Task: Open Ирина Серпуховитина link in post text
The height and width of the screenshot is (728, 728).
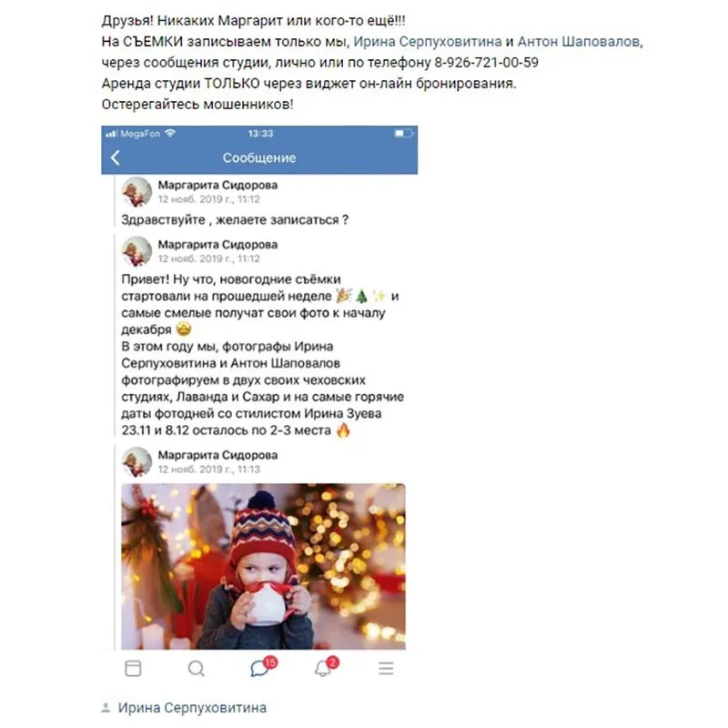Action: (x=428, y=42)
